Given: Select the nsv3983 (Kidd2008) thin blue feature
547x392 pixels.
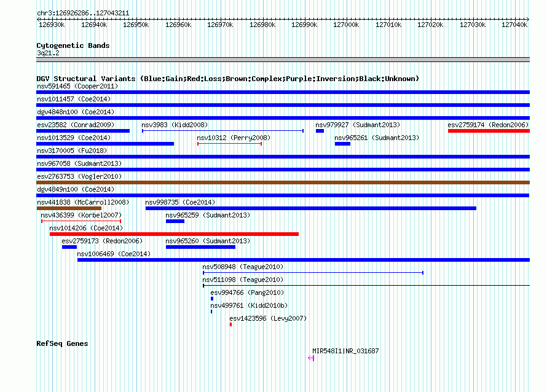Looking at the screenshot, I should pyautogui.click(x=222, y=131).
